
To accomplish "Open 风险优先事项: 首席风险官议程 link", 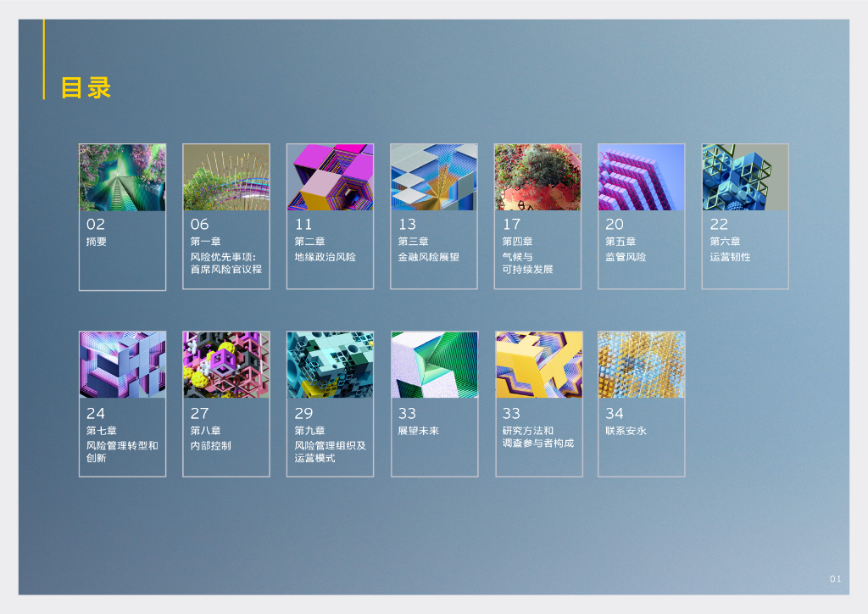I will tap(226, 263).
